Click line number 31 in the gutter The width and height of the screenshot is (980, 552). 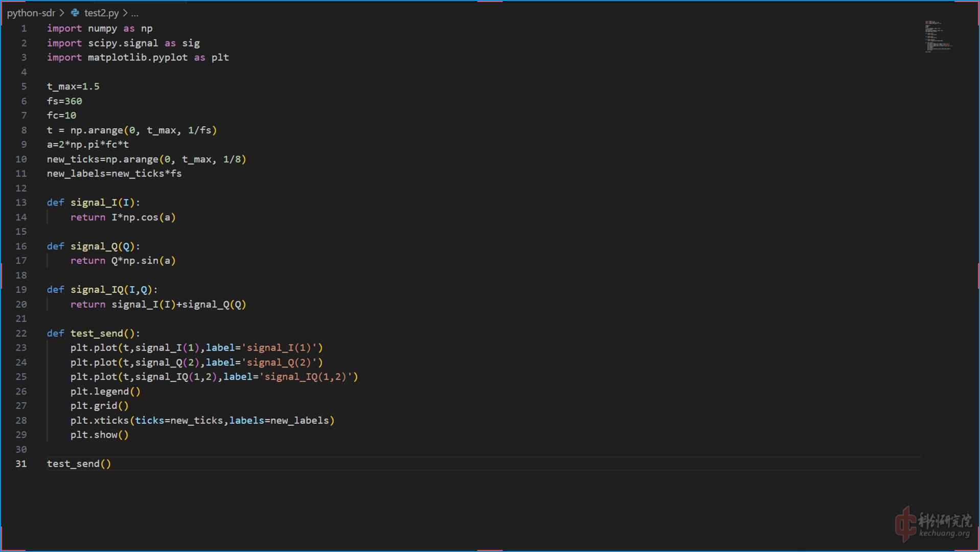click(x=21, y=464)
